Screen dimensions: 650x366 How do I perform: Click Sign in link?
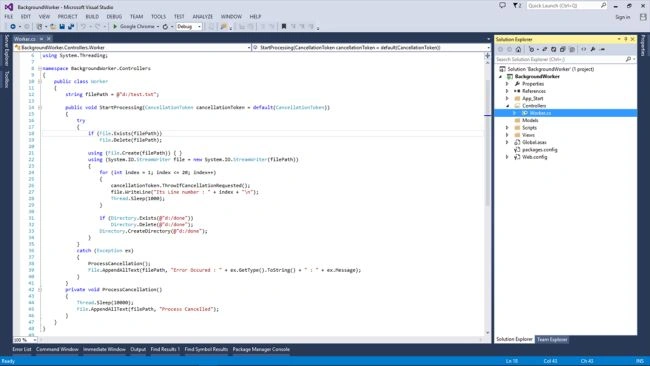point(623,17)
